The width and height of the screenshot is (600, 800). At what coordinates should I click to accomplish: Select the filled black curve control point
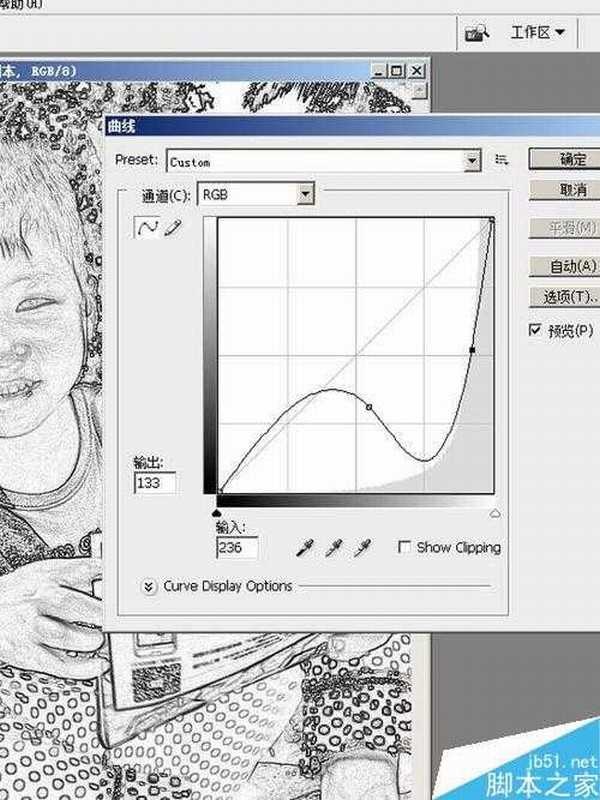[472, 350]
